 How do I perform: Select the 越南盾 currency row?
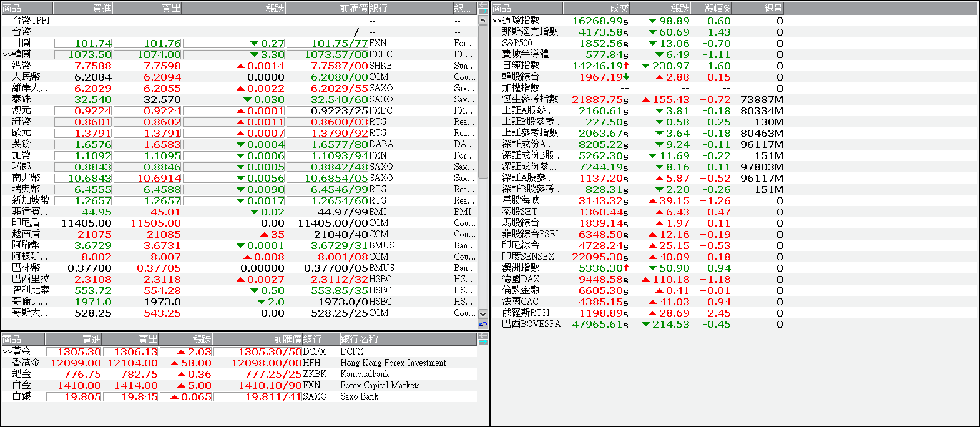tap(239, 234)
